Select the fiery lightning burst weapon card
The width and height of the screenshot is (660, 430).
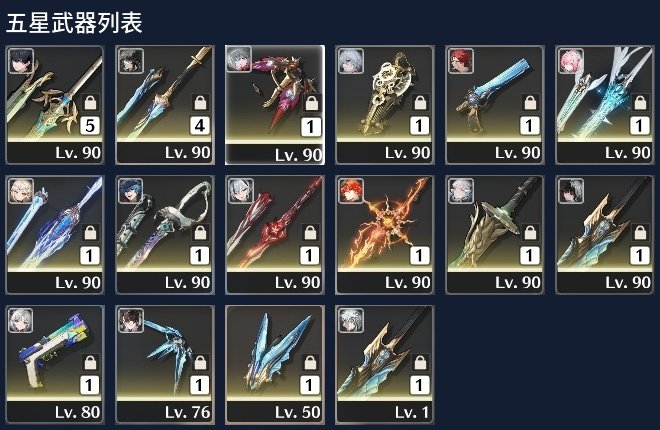[385, 235]
